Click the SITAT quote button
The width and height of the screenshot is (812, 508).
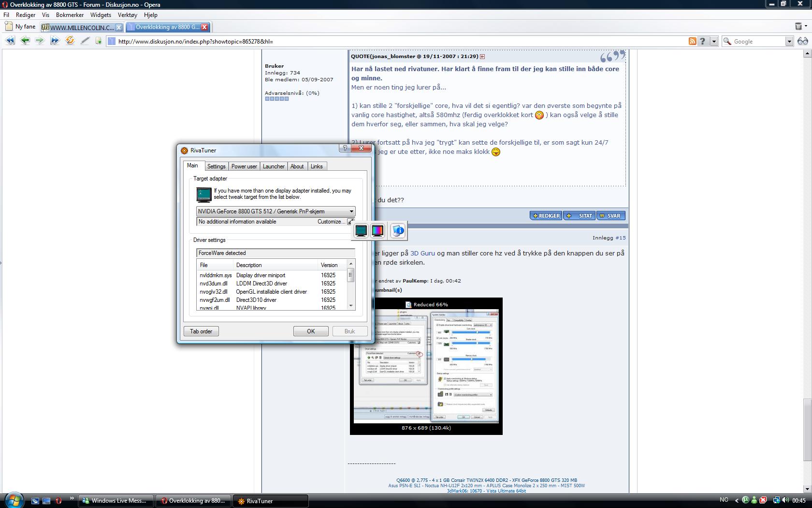click(579, 216)
